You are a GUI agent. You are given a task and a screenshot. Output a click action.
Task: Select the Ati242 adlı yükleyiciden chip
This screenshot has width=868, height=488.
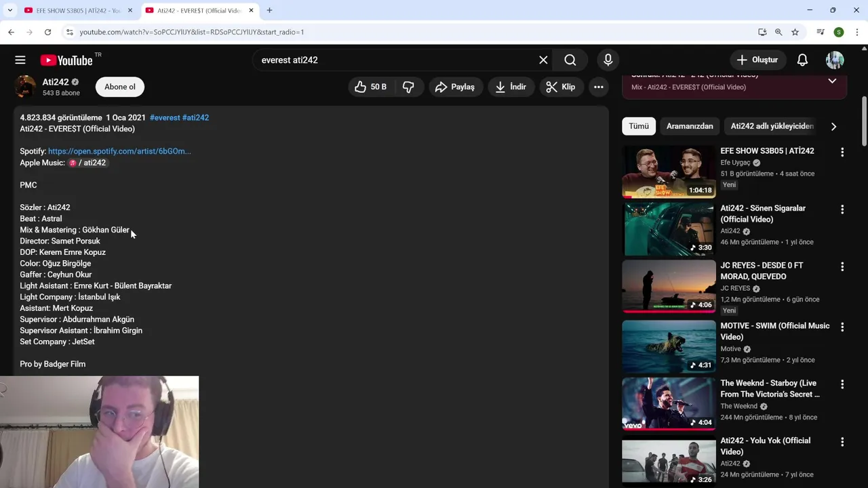tap(772, 126)
